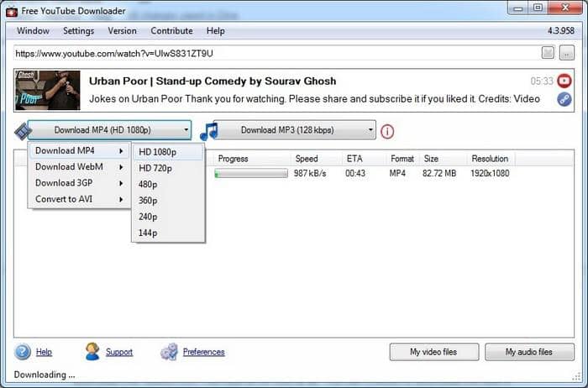Click the Support person icon
This screenshot has height=388, width=588.
(x=92, y=352)
